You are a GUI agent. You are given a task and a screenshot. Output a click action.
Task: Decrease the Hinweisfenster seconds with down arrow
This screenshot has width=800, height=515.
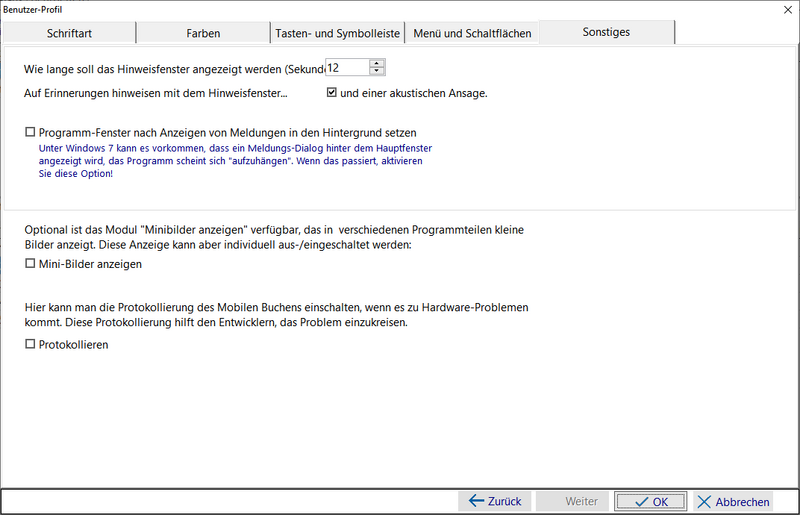pos(376,72)
